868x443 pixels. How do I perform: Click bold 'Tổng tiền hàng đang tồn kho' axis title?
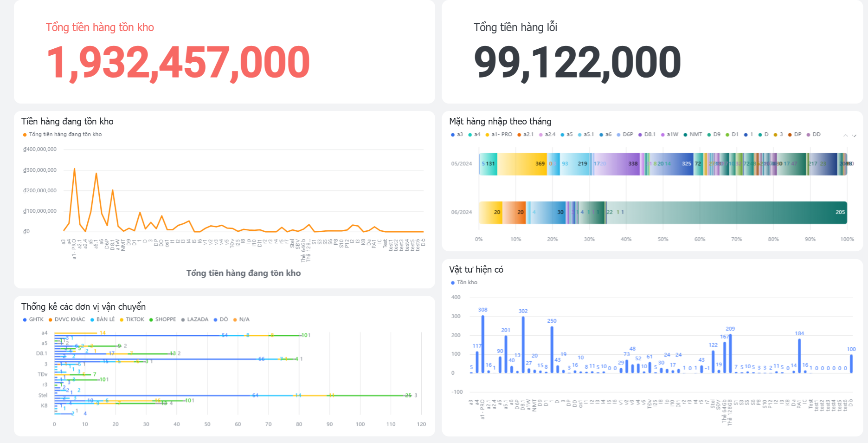click(x=244, y=273)
